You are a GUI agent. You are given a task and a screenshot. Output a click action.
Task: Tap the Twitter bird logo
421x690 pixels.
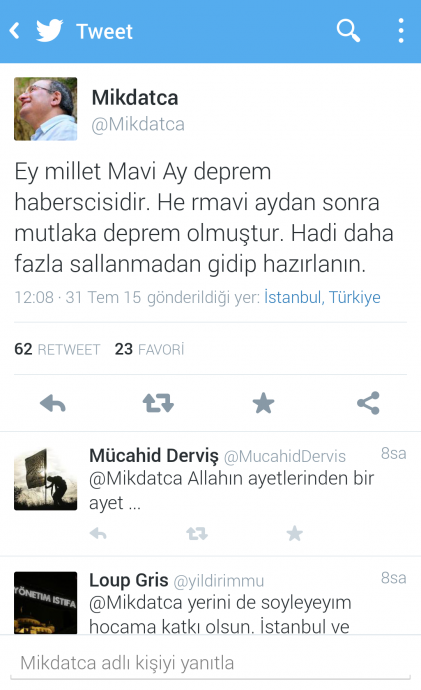(49, 31)
